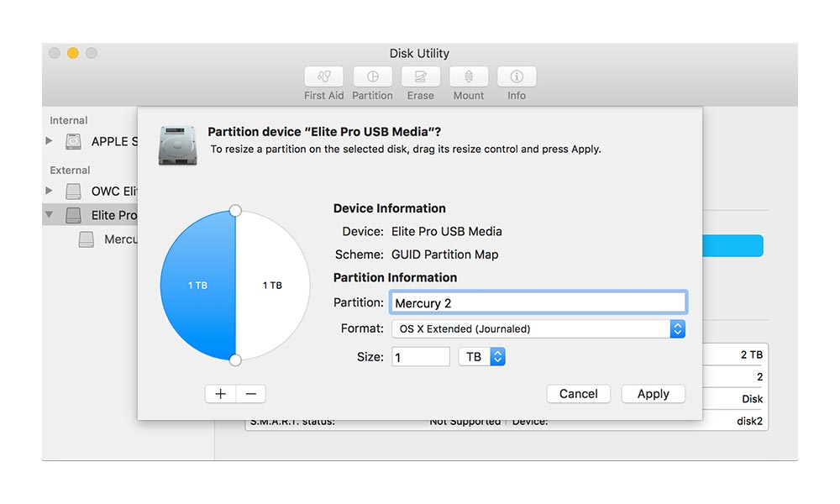Remove the partition with the minus button

pyautogui.click(x=250, y=394)
